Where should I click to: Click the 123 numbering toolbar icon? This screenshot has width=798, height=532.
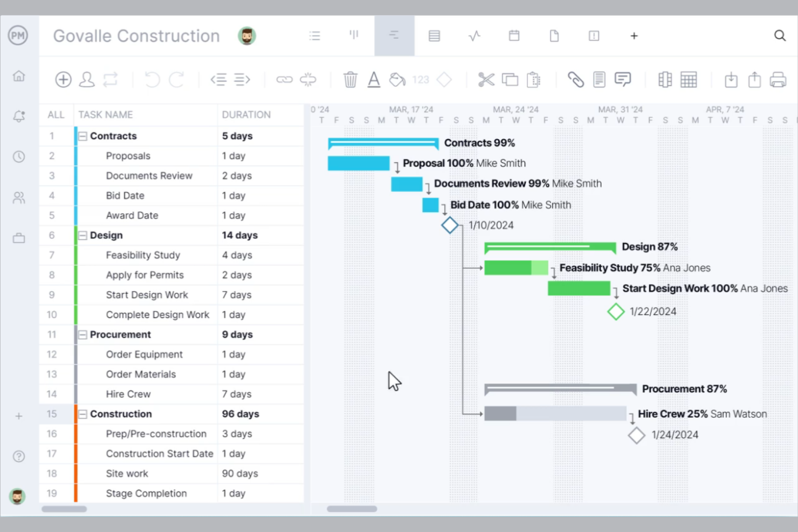click(x=421, y=80)
